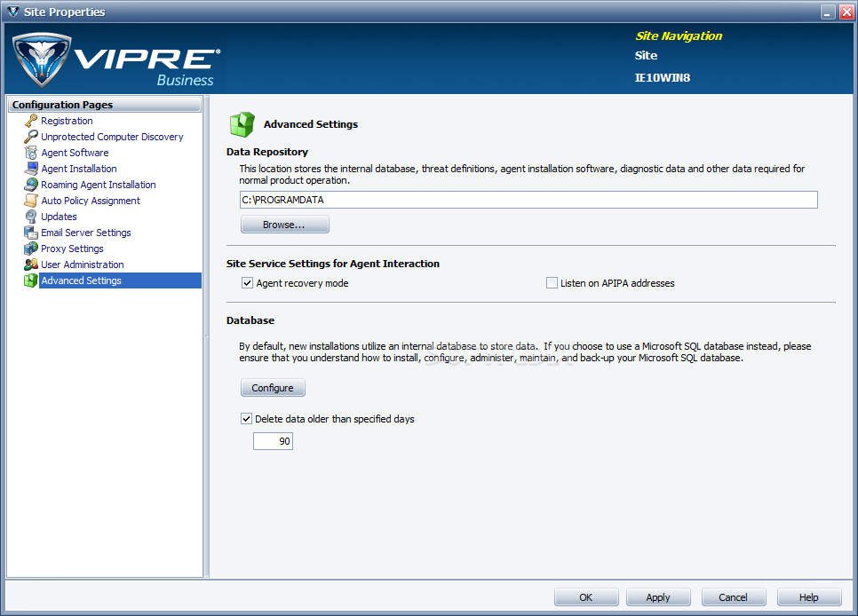This screenshot has width=858, height=616.
Task: Disable Agent recovery mode checkbox
Action: click(x=247, y=283)
